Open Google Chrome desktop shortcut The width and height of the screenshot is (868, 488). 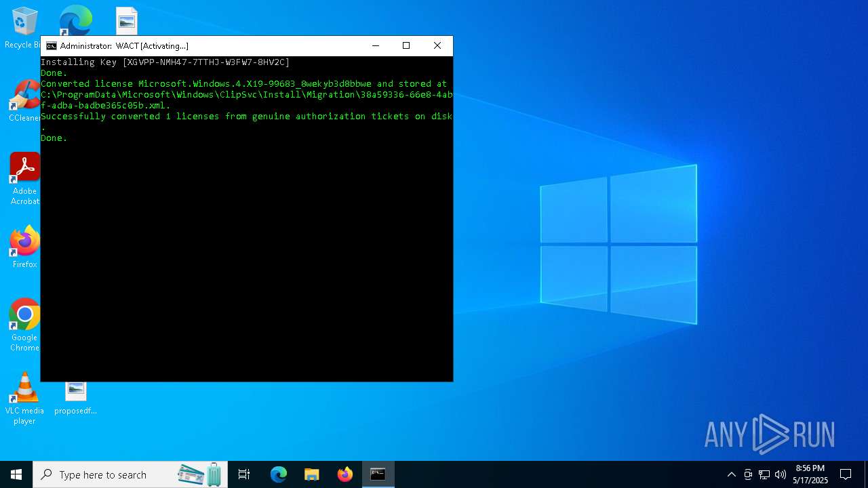click(24, 325)
